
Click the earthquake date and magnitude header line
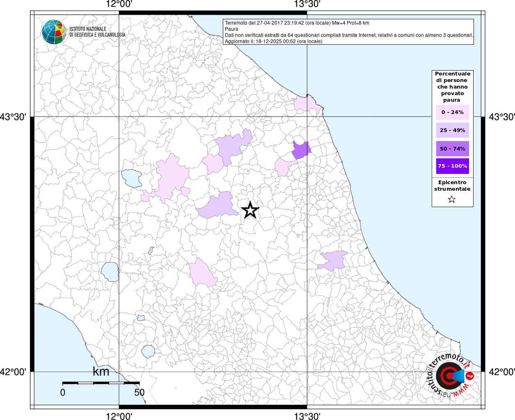[x=297, y=23]
